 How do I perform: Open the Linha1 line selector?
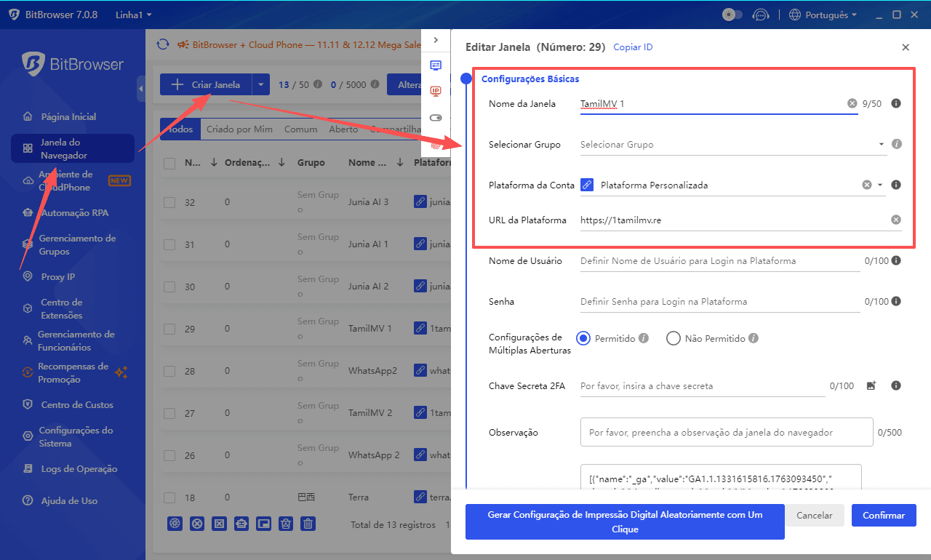(133, 15)
